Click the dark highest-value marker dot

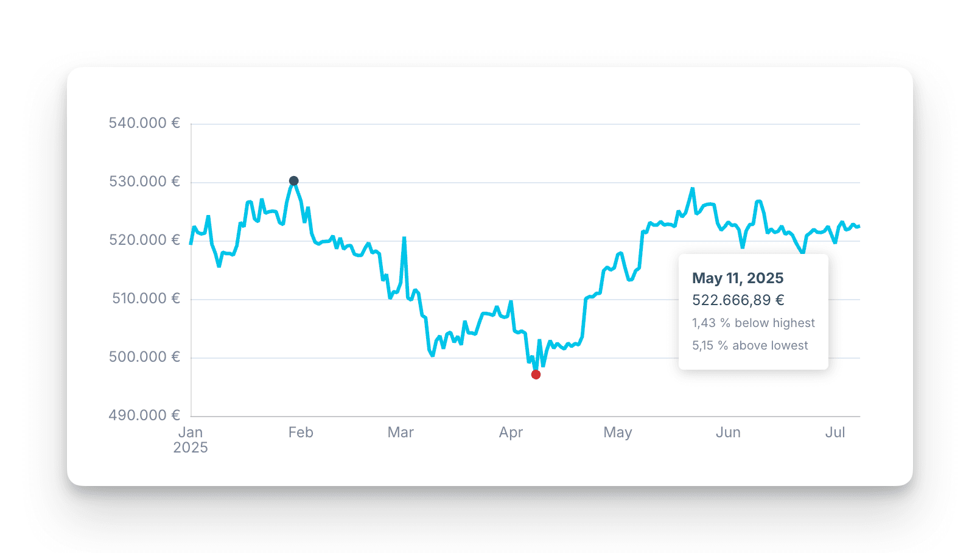293,181
